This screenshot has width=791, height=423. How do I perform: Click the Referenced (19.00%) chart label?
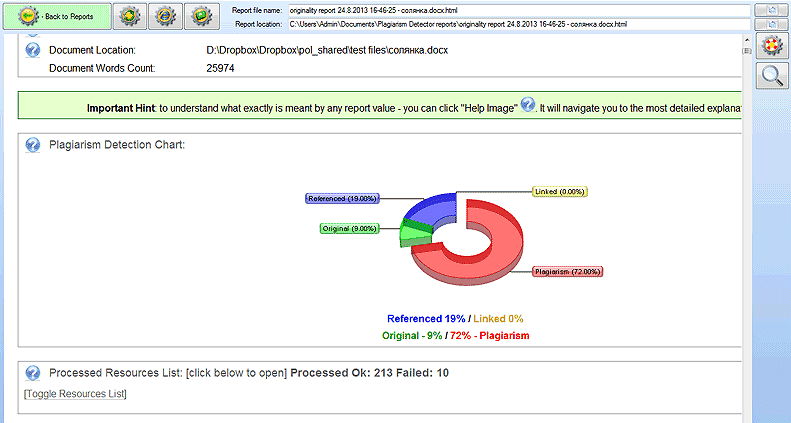pyautogui.click(x=342, y=199)
